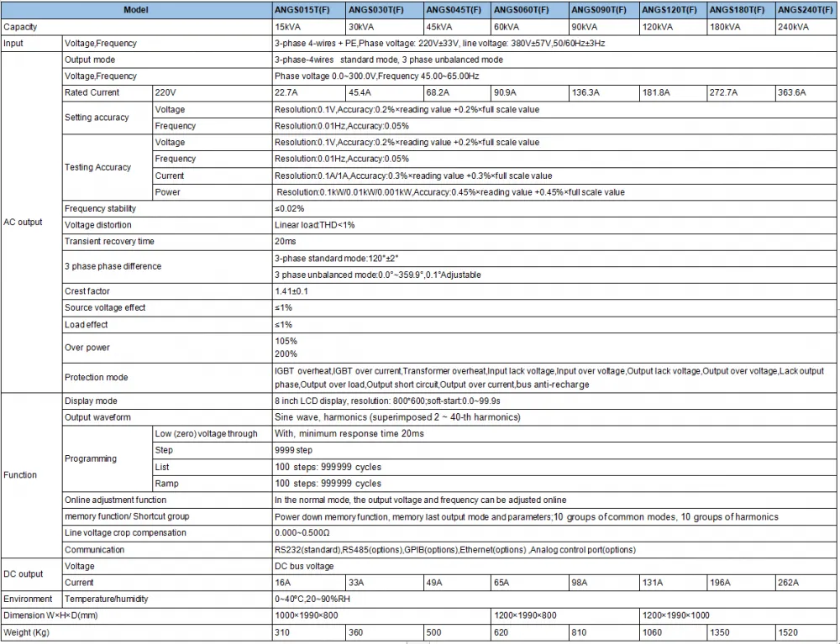Click the Low (zero) voltage through label
Viewport: 840px width, 644px height.
207,433
